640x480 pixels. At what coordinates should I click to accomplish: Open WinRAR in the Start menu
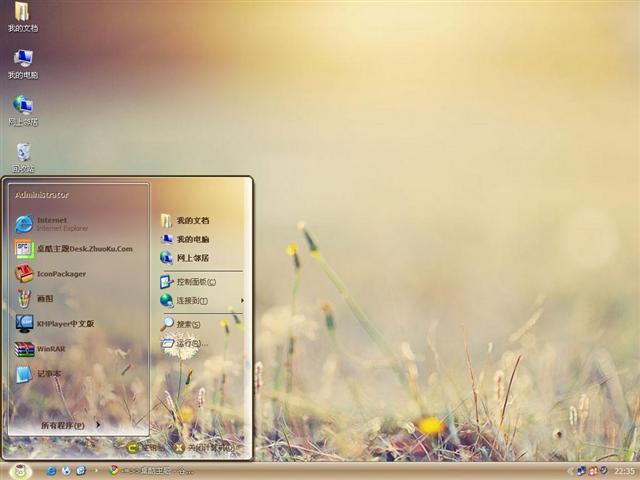pos(50,350)
